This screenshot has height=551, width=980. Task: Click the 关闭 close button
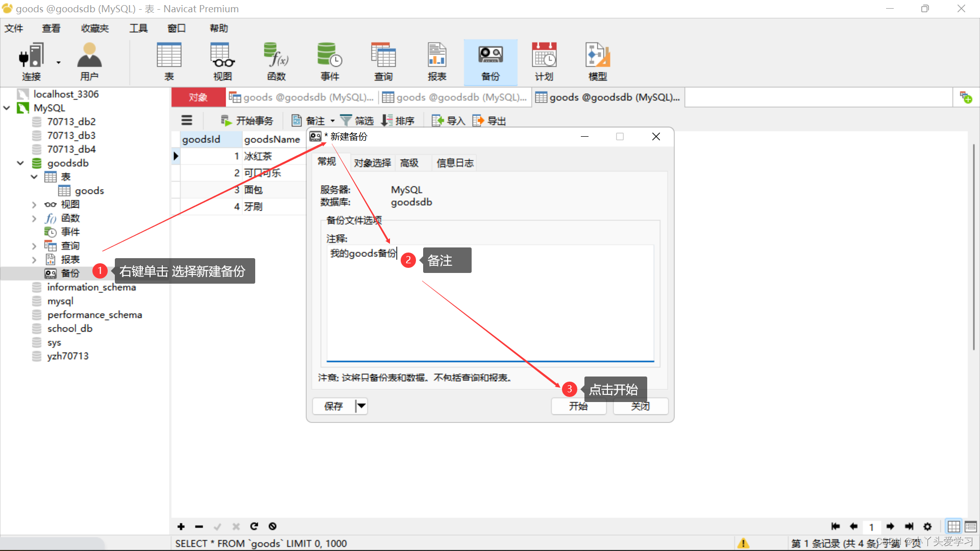pos(641,406)
